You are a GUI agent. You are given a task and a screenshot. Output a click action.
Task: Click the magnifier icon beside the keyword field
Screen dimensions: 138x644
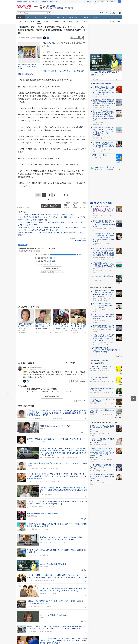click(x=49, y=13)
